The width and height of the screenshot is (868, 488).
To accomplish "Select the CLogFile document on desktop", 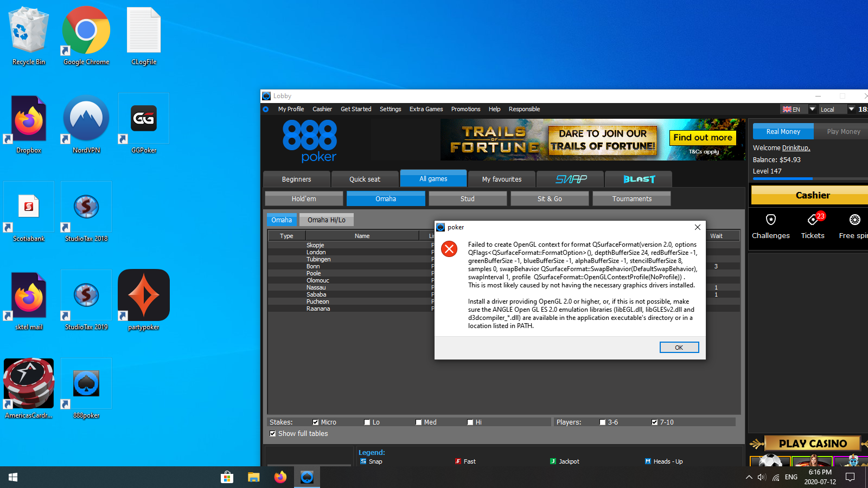I will [x=144, y=36].
